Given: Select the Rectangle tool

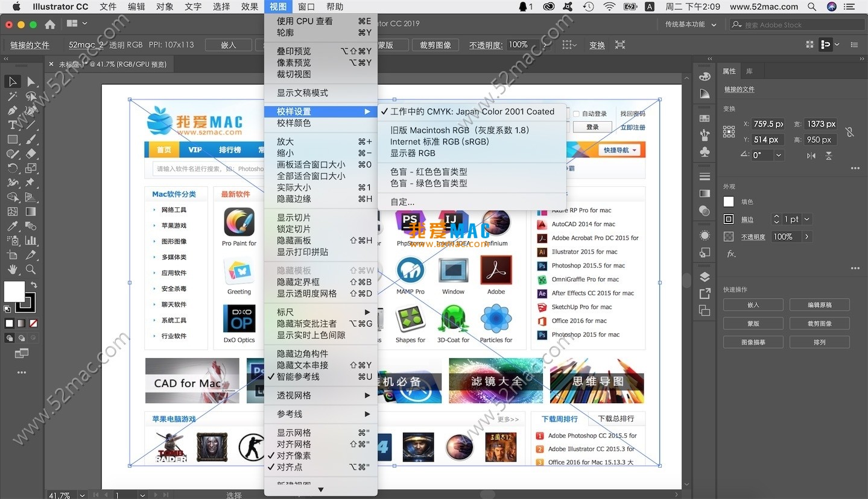Looking at the screenshot, I should tap(13, 139).
